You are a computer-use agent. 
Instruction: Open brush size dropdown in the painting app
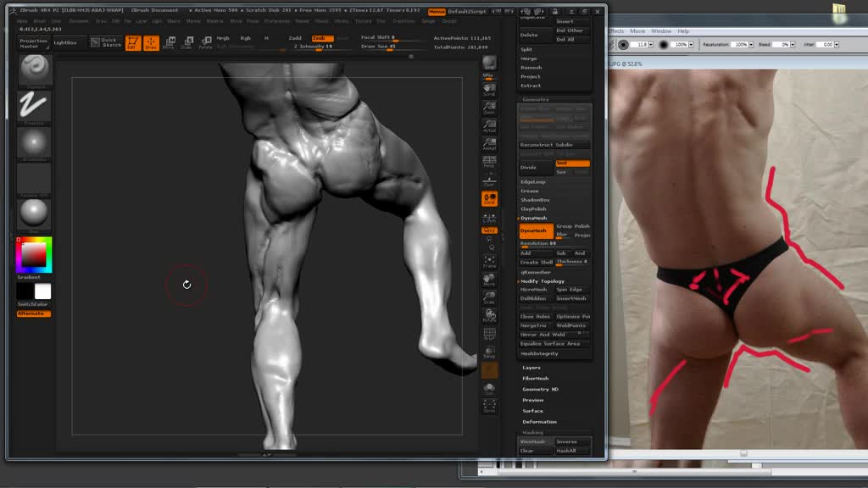(650, 44)
